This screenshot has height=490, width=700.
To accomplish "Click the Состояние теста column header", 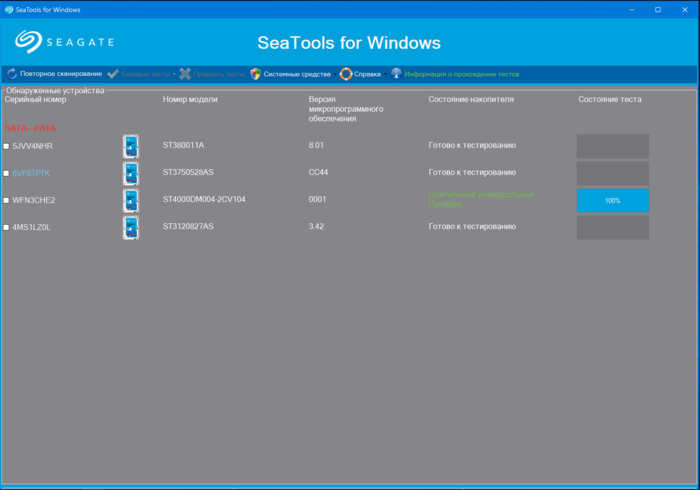I will tap(609, 100).
